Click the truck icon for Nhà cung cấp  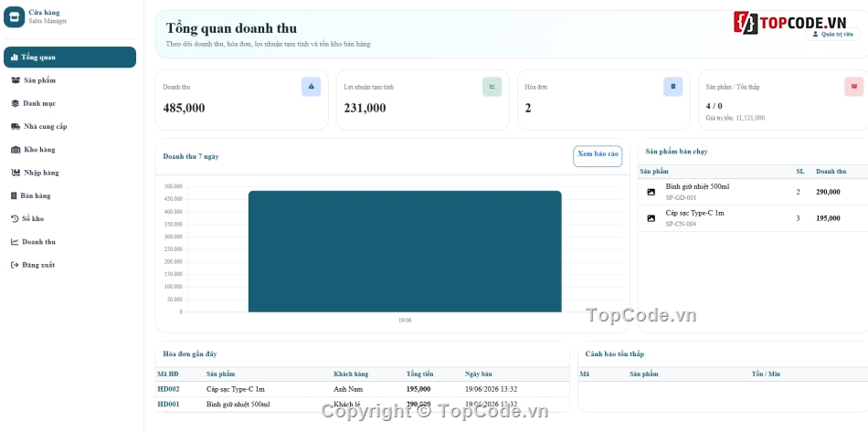(x=16, y=127)
